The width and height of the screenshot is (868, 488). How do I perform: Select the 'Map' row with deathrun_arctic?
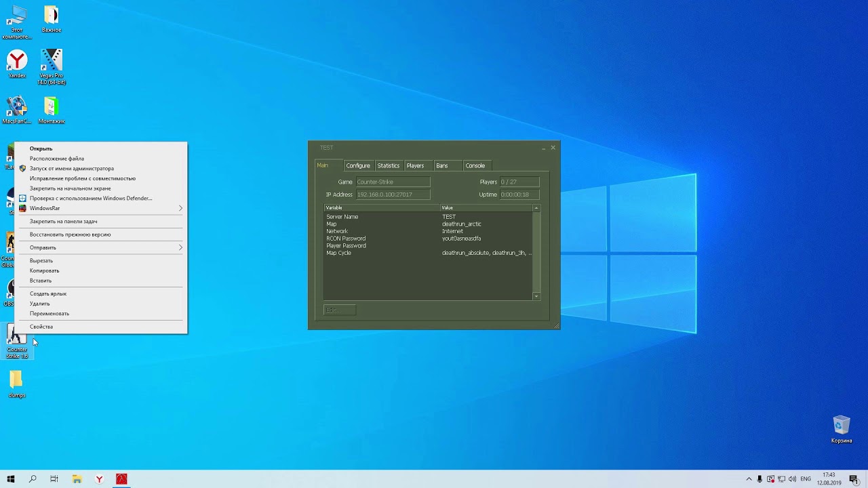[x=429, y=224]
